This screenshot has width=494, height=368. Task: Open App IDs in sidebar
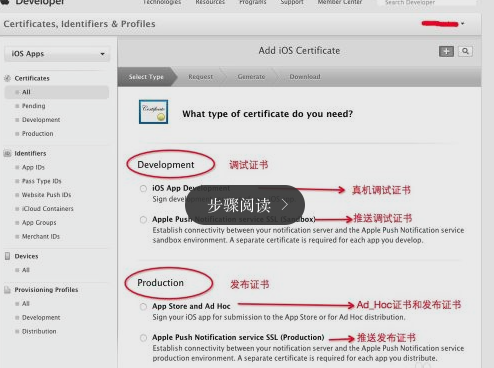click(33, 167)
